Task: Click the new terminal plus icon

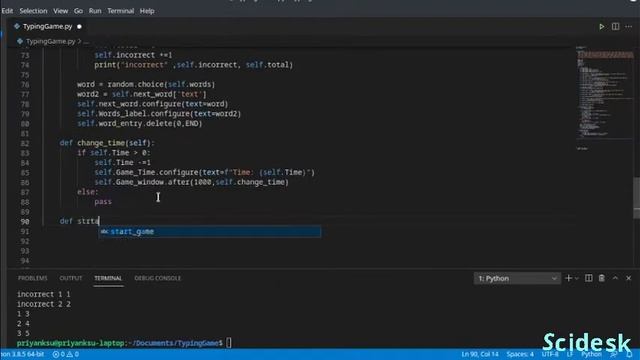Action: tap(568, 278)
